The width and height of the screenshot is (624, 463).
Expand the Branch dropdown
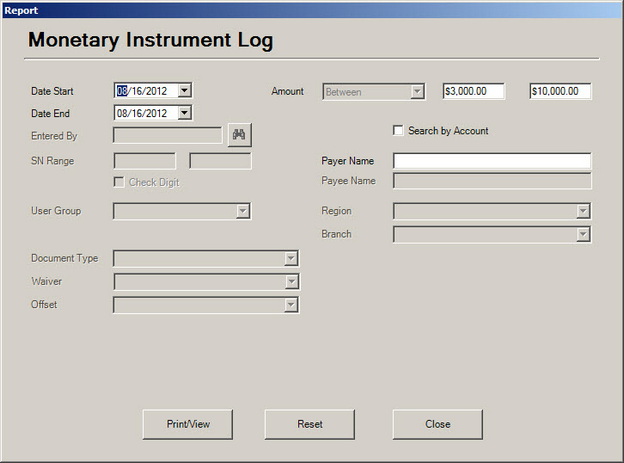coord(583,234)
